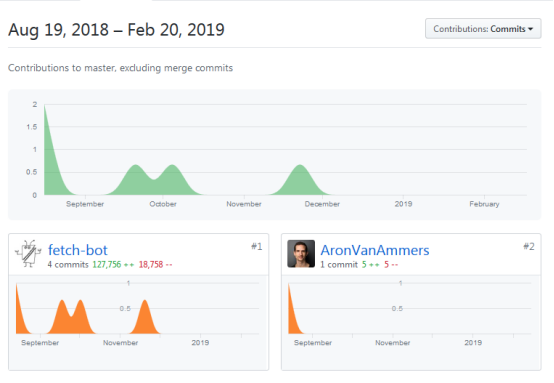Click the 2019 label on main chart
This screenshot has width=554, height=383.
click(403, 204)
